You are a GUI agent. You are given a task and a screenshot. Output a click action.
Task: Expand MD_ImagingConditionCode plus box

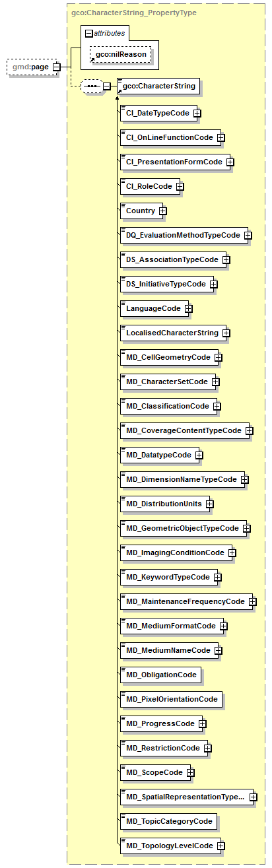point(232,552)
